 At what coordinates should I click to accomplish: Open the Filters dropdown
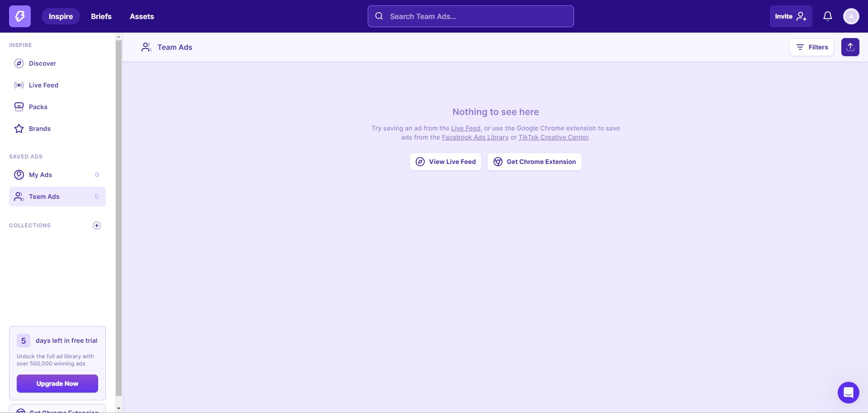tap(811, 47)
